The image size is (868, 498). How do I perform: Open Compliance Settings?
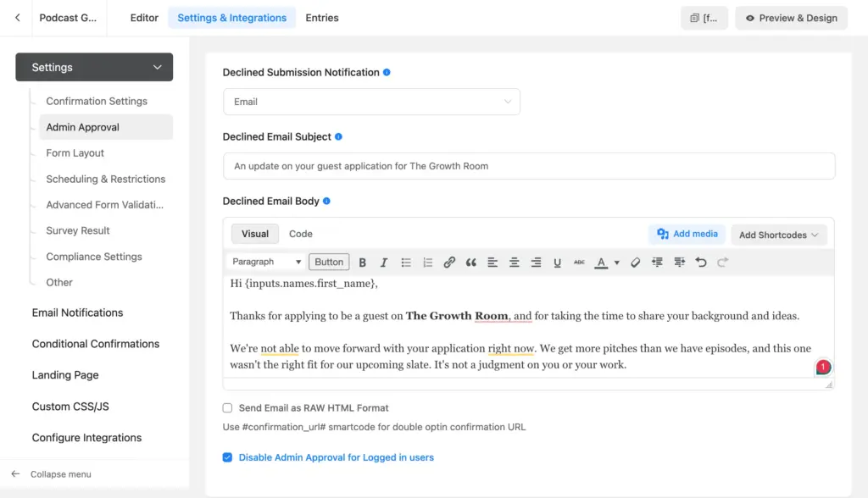coord(94,257)
